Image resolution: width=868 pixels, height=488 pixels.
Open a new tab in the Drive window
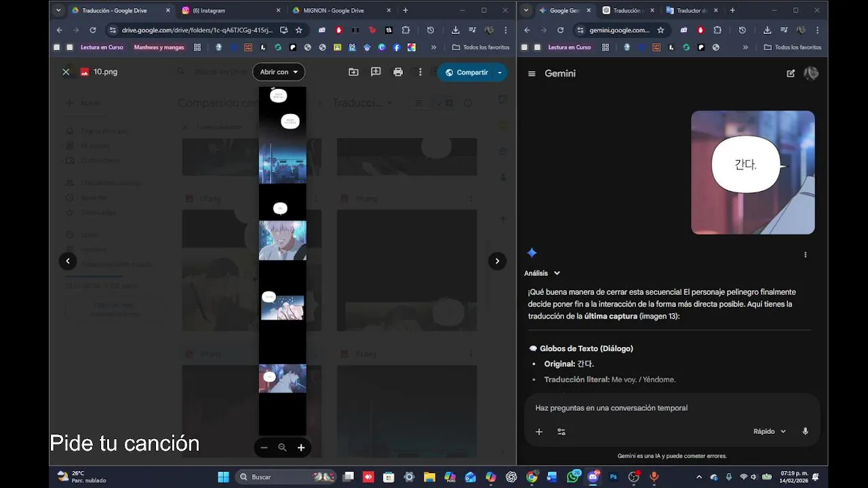click(406, 10)
